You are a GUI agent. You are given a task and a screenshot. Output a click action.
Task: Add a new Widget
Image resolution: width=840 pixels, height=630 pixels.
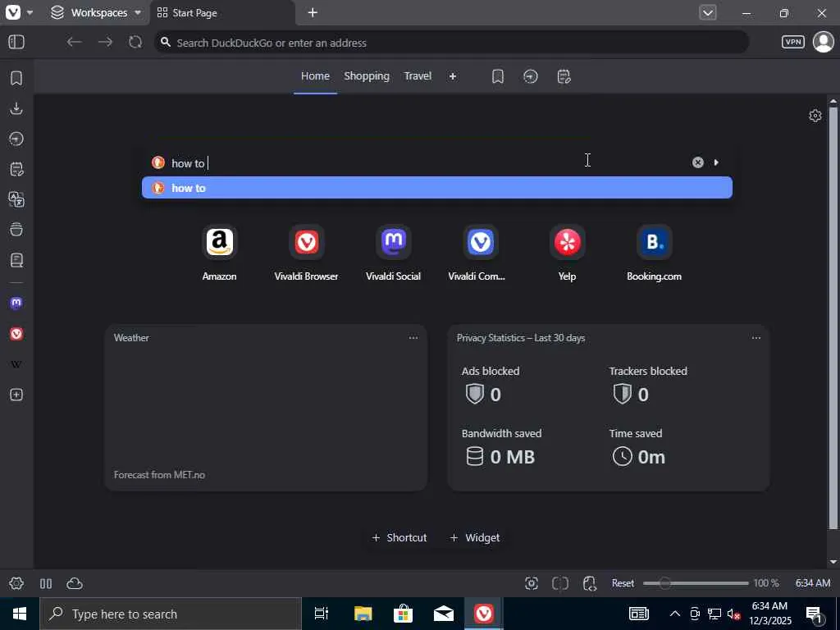tap(475, 537)
